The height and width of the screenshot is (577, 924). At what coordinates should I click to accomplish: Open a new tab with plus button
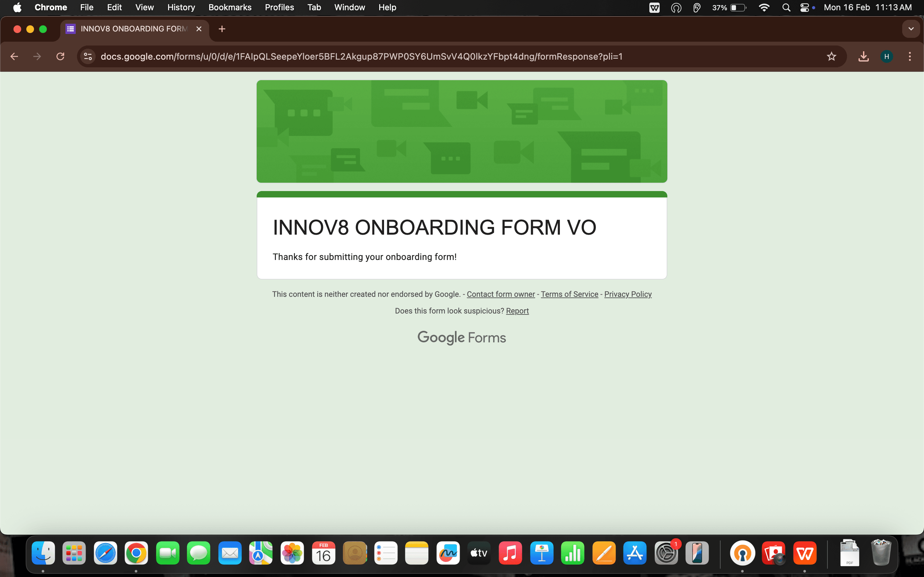click(x=222, y=29)
